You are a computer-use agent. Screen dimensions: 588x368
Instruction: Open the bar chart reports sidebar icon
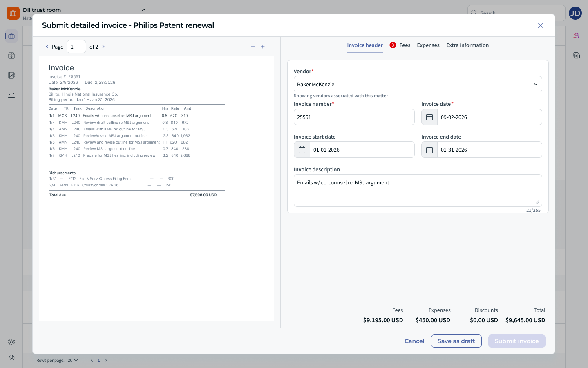pyautogui.click(x=11, y=95)
